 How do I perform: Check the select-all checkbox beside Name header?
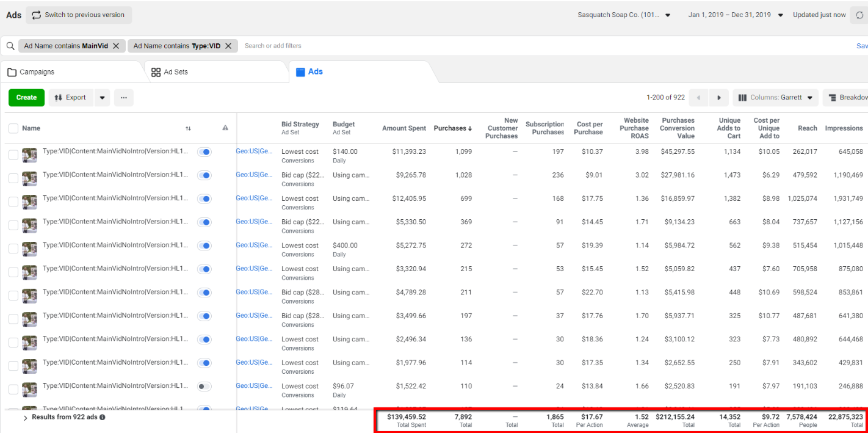pyautogui.click(x=13, y=128)
